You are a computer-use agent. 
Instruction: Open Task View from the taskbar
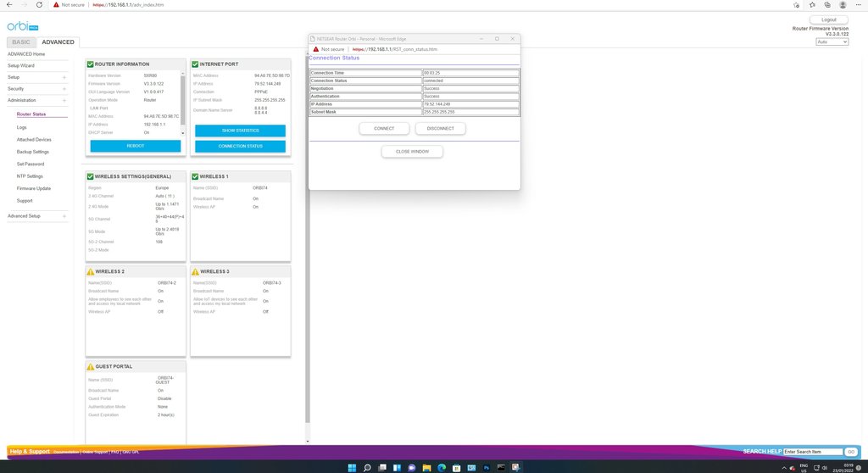point(382,467)
